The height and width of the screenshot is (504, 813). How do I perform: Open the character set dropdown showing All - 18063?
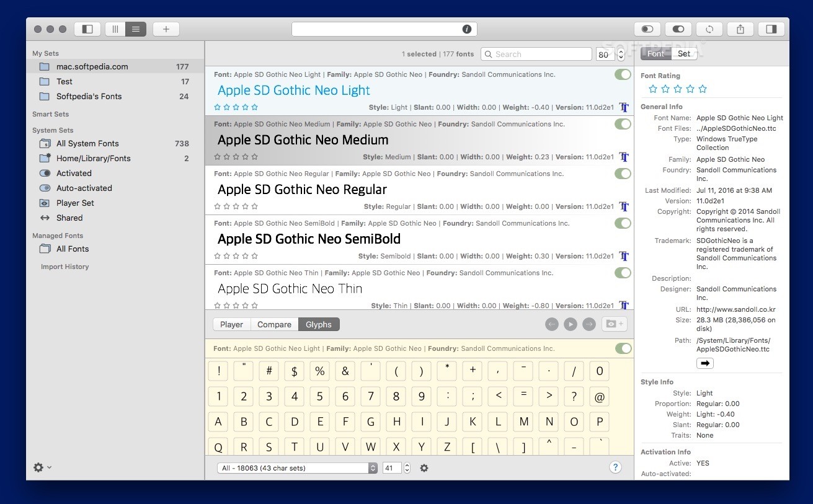pyautogui.click(x=296, y=468)
